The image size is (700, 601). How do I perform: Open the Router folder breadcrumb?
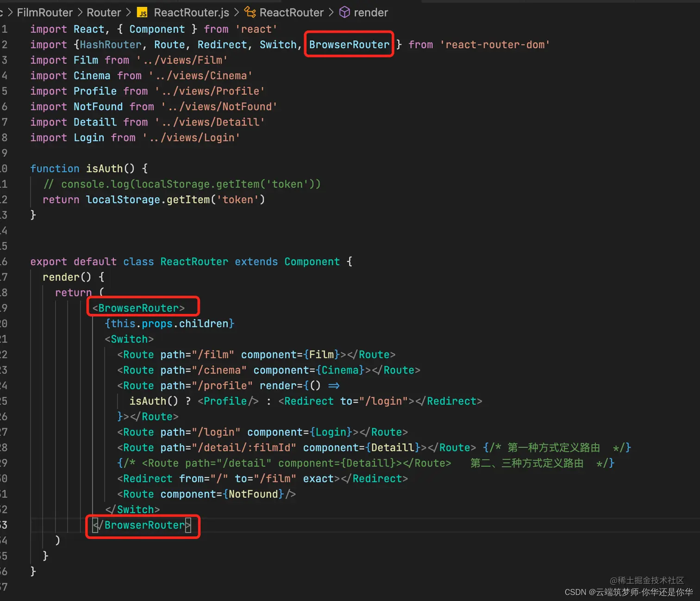pos(104,13)
